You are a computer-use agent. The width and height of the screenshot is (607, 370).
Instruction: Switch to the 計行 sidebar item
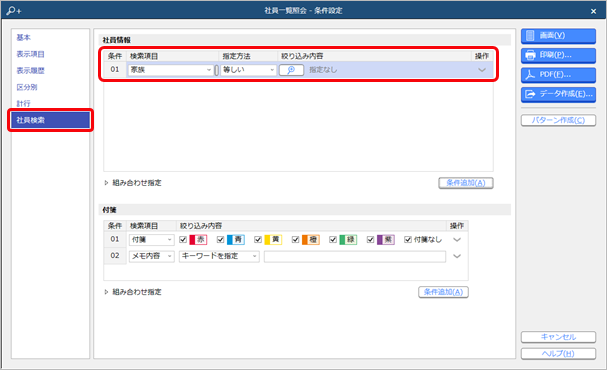pyautogui.click(x=23, y=104)
